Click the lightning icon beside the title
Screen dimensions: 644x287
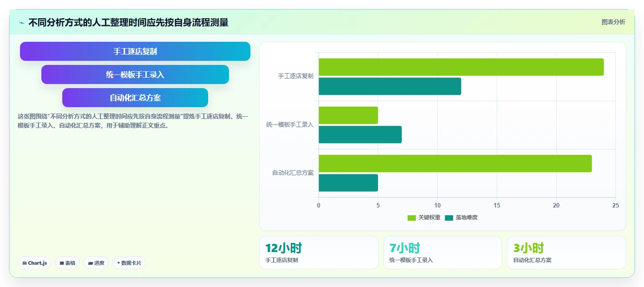(x=21, y=23)
